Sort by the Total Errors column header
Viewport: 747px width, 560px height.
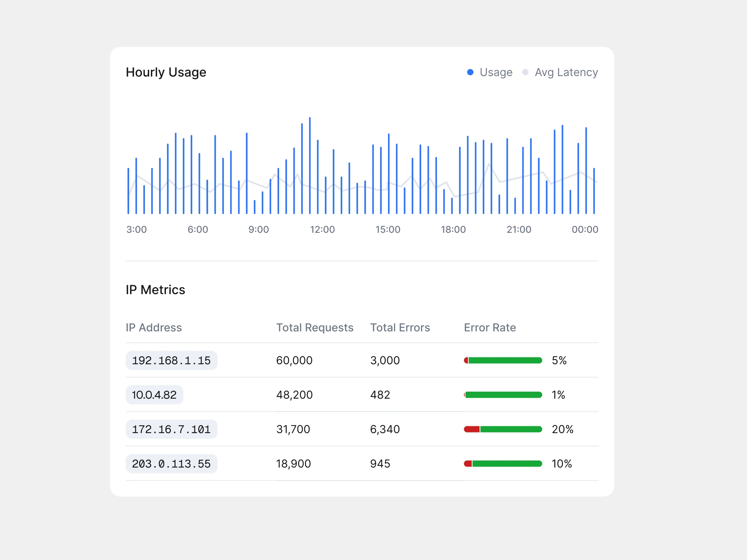(400, 327)
